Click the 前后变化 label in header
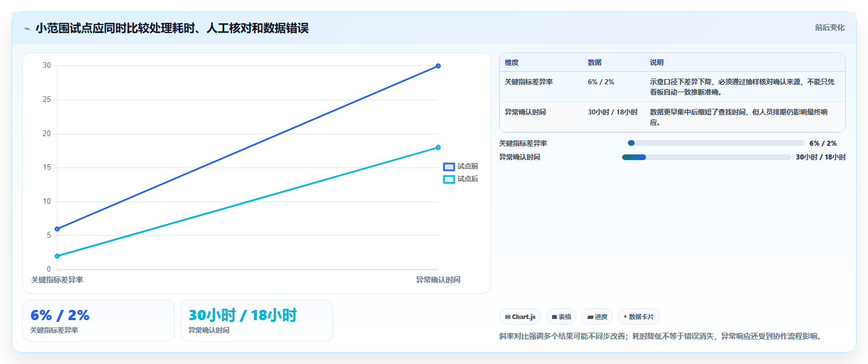This screenshot has width=868, height=364. (x=829, y=27)
